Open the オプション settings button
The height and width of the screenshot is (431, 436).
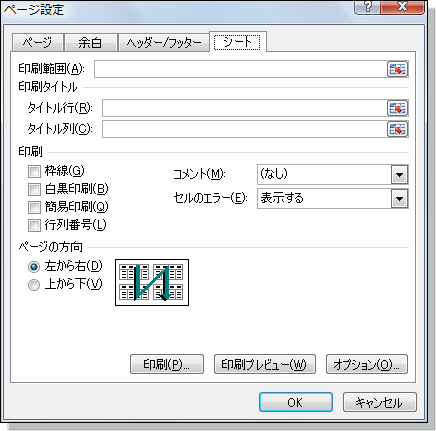point(367,364)
